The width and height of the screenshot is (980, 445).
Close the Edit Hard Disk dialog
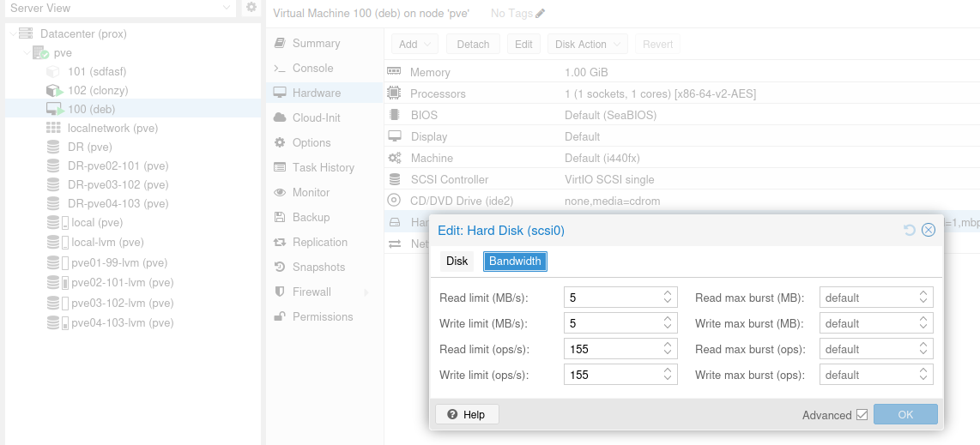pos(929,231)
